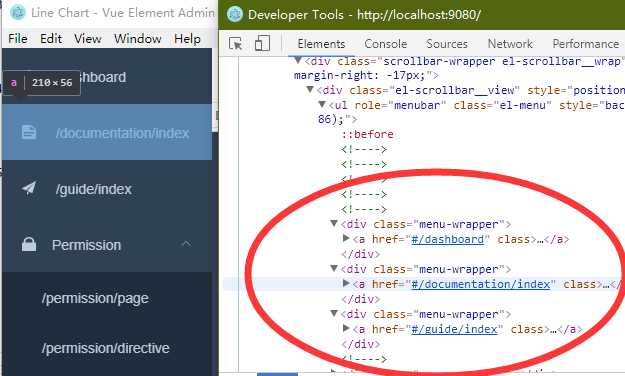Select the ::before pseudo-element row
This screenshot has width=625, height=376.
(368, 134)
